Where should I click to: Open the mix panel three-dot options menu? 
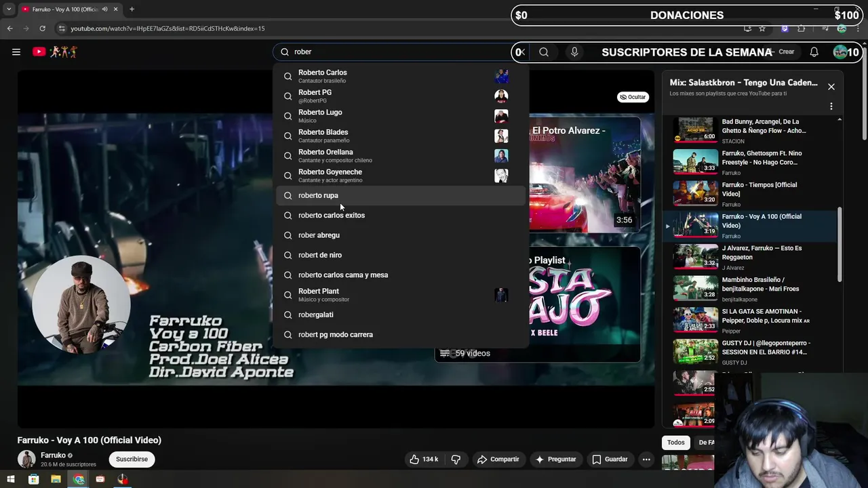[831, 106]
